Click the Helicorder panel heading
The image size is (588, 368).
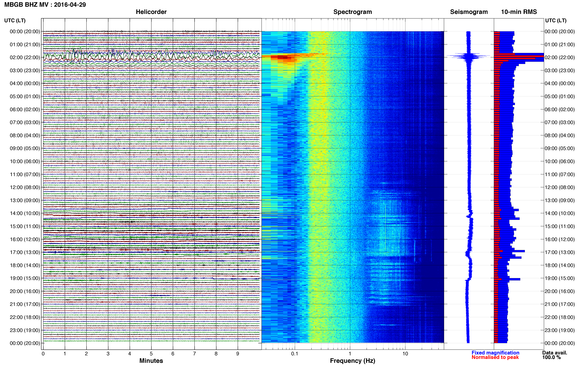pos(151,12)
